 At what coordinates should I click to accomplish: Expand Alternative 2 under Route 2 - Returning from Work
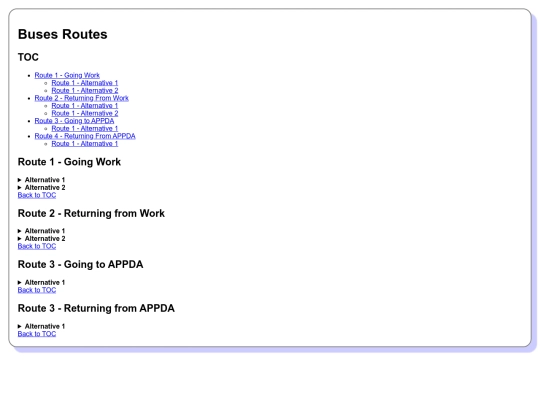click(41, 238)
